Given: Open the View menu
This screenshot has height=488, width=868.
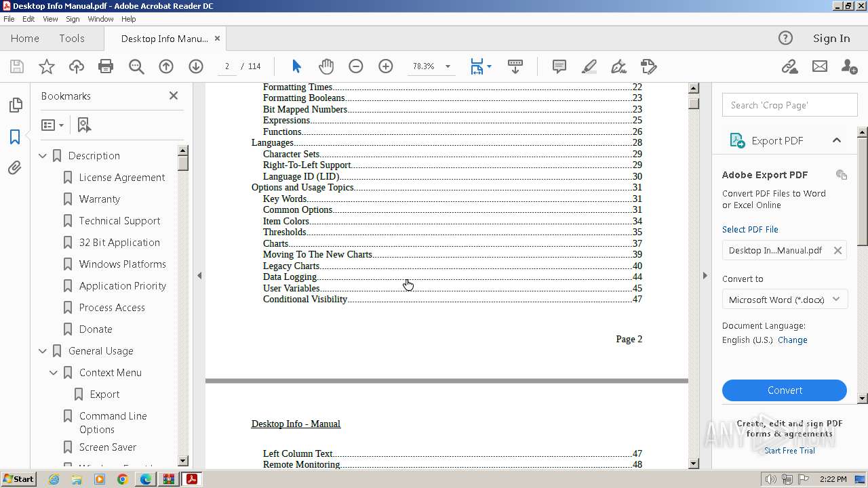Looking at the screenshot, I should 50,19.
